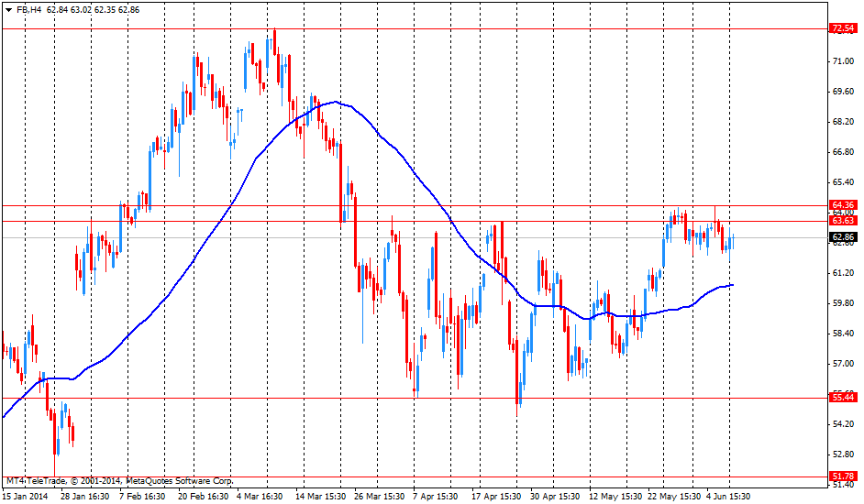Viewport: 864px width, 504px height.
Task: Select the 55.44 support level label
Action: [x=843, y=398]
